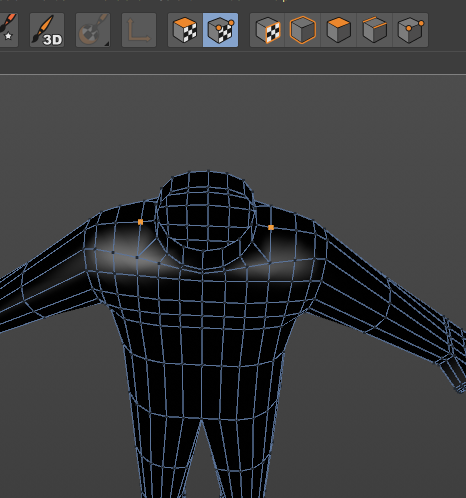Switch to face selection cube icon

point(339,30)
